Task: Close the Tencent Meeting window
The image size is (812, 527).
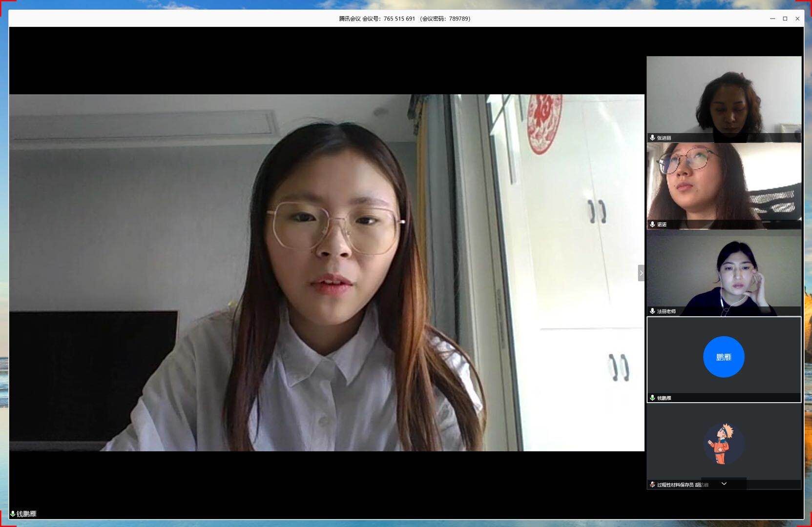Action: click(x=797, y=19)
